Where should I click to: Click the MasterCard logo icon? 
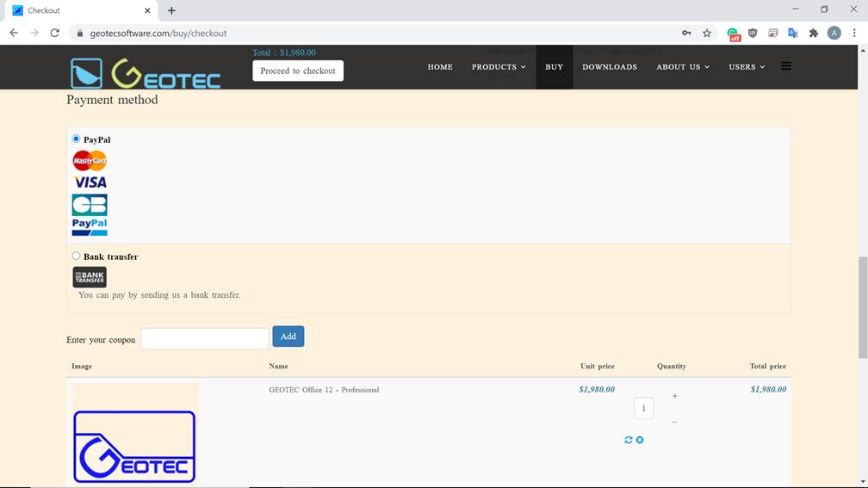coord(90,160)
